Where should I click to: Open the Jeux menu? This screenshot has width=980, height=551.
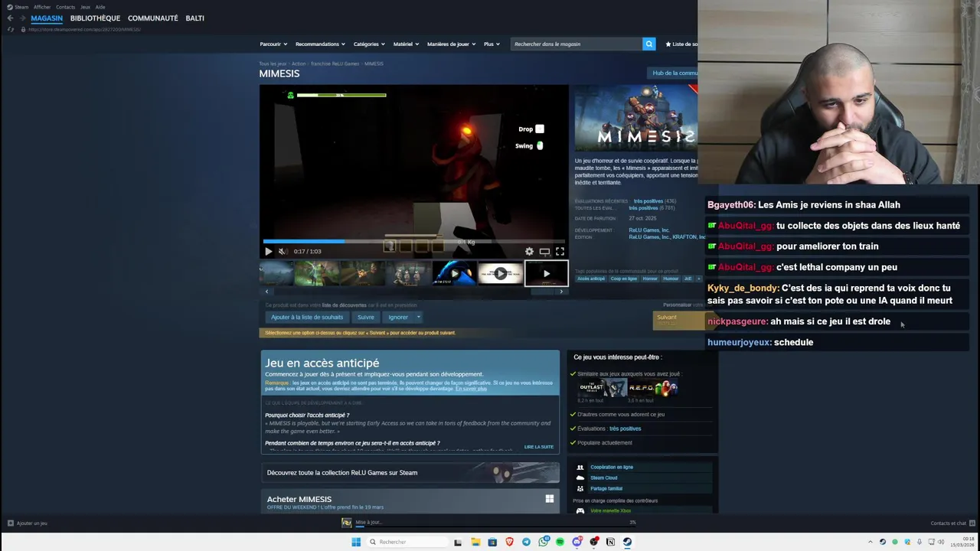pos(85,7)
